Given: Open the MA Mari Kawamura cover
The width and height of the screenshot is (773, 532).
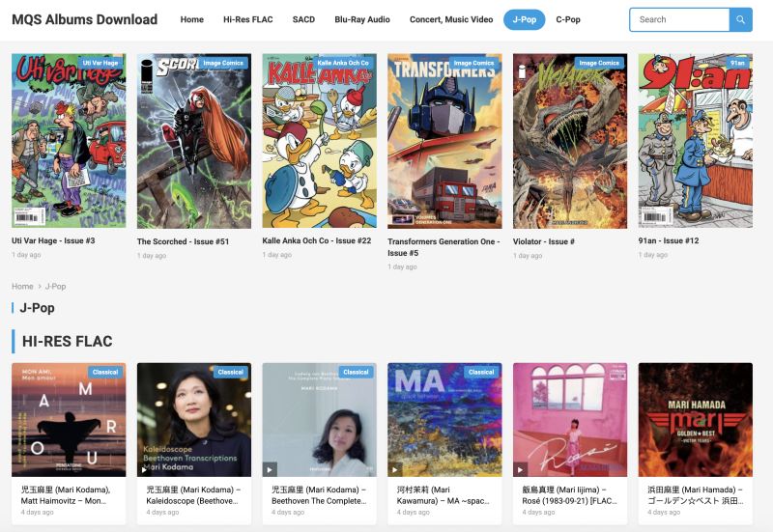Looking at the screenshot, I should 444,420.
